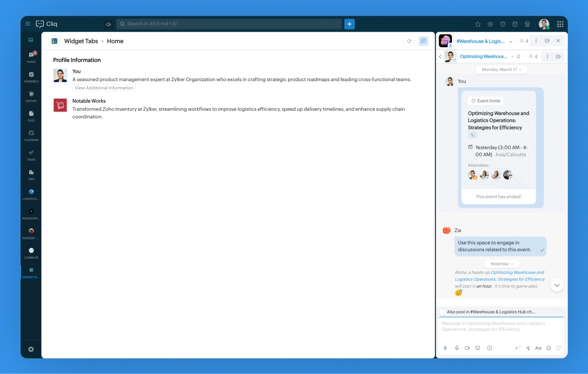Screen dimensions: 588x374
Task: Click the monitor icon atop left sidebar
Action: coord(31,40)
